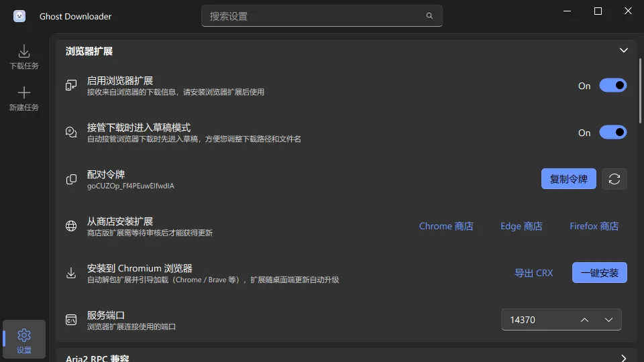Click the 接管下载时进入草稿模式 row icon
644x362 pixels.
click(71, 132)
